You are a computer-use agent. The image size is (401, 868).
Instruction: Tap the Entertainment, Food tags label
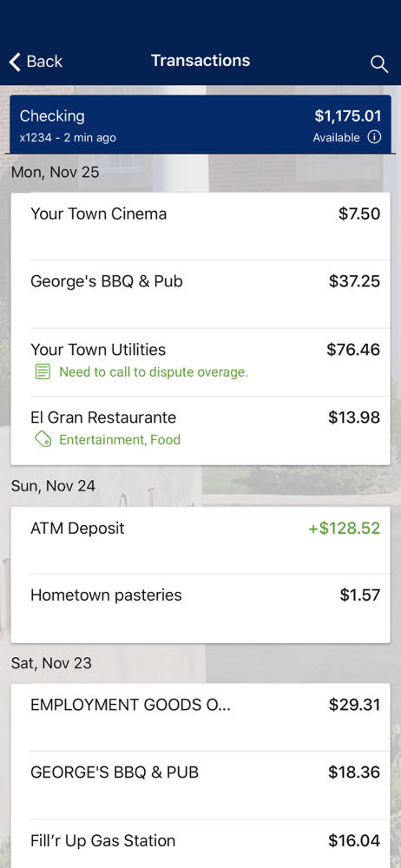click(120, 440)
